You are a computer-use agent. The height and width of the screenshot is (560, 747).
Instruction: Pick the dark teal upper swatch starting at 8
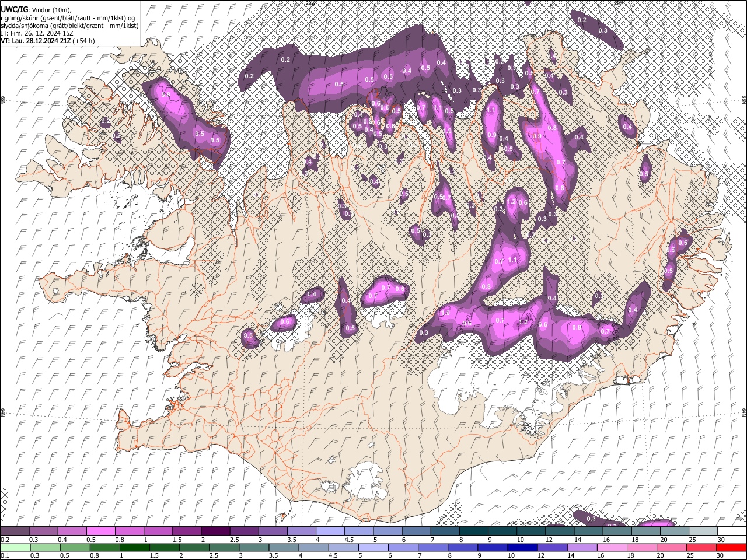coord(473,531)
